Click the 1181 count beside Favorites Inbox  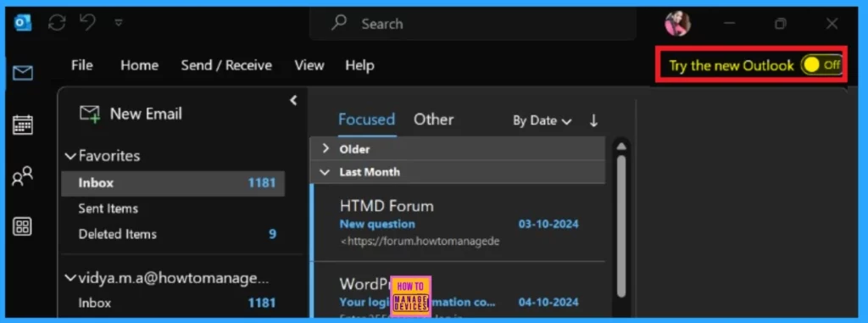pos(262,183)
